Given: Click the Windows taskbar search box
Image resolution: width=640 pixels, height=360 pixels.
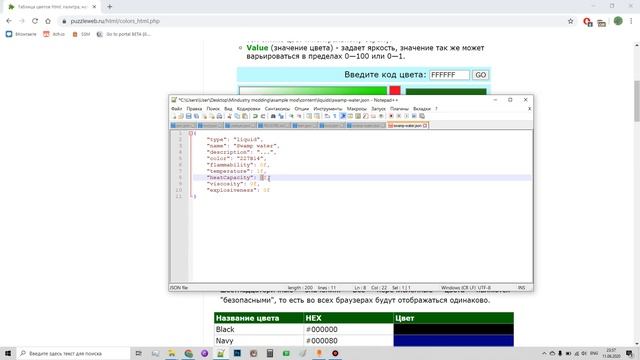Looking at the screenshot, I should click(73, 353).
